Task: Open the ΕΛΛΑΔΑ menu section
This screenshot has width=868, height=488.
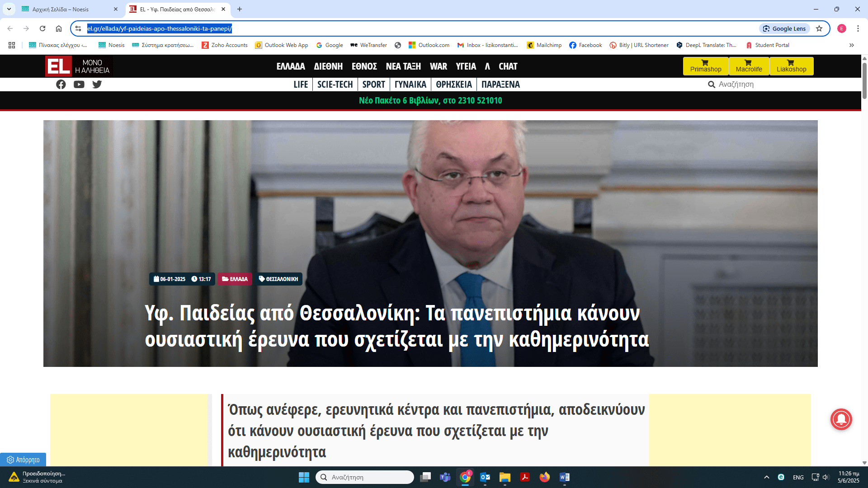Action: tap(291, 66)
